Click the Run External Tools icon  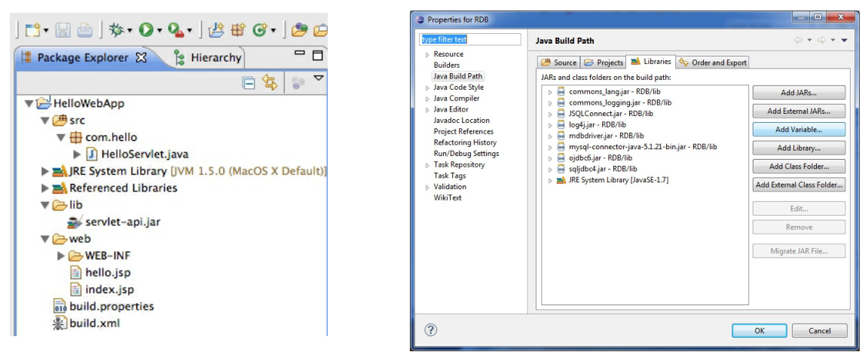[x=176, y=29]
